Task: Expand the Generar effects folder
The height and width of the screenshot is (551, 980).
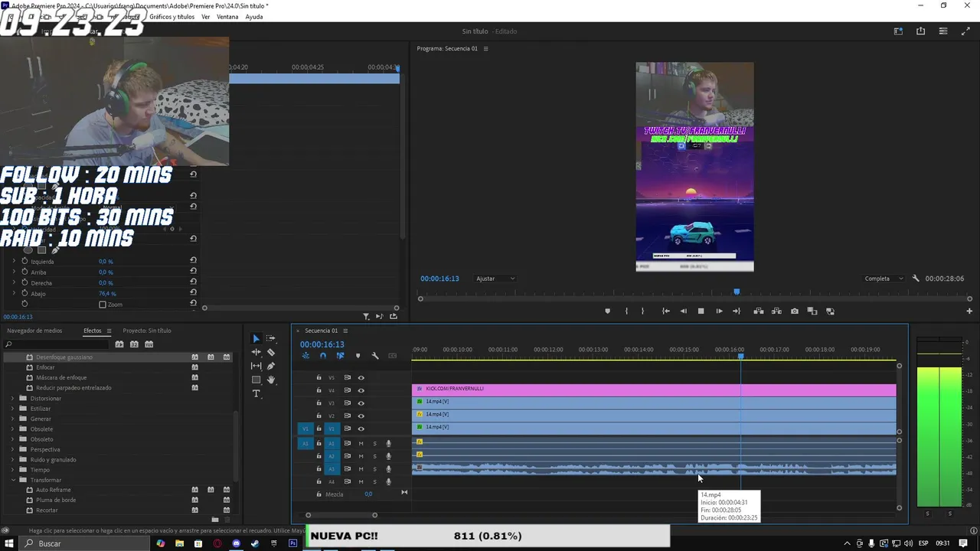Action: point(13,419)
